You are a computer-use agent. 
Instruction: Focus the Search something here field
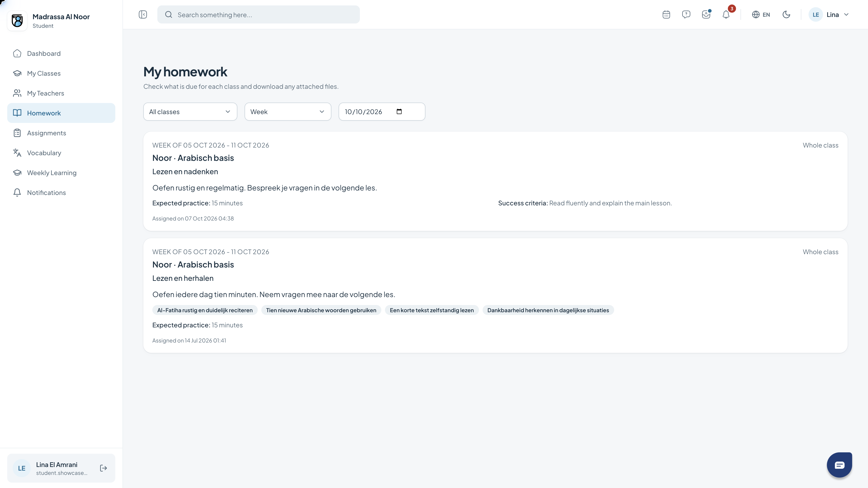click(258, 14)
